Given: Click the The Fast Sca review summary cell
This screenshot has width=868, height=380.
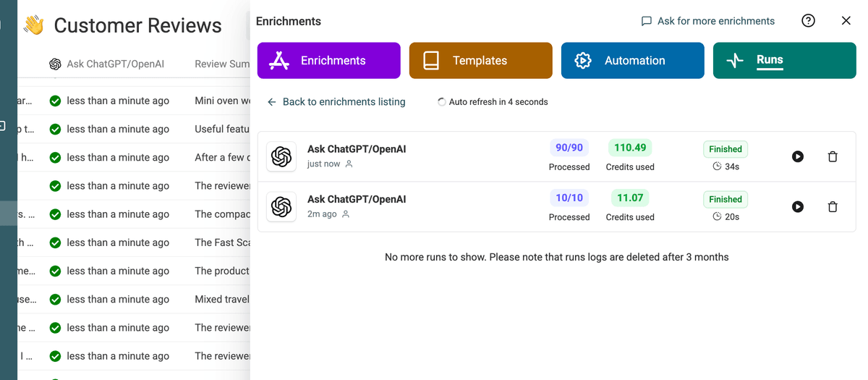Looking at the screenshot, I should coord(222,242).
